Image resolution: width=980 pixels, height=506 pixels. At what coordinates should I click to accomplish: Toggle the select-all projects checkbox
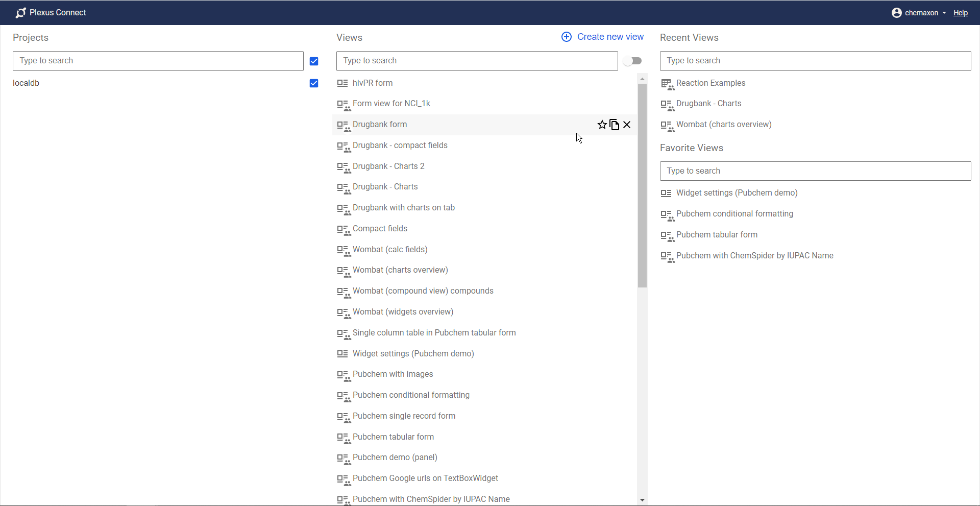(x=314, y=61)
